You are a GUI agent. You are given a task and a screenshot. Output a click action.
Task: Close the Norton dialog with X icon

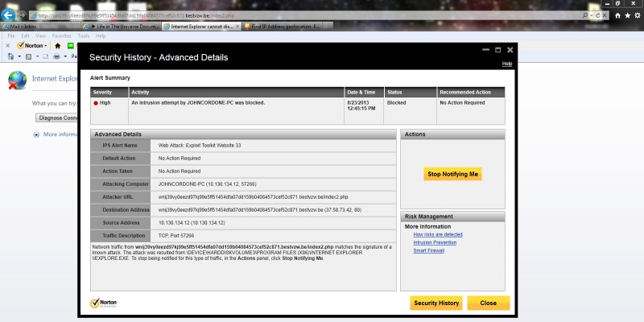[510, 50]
